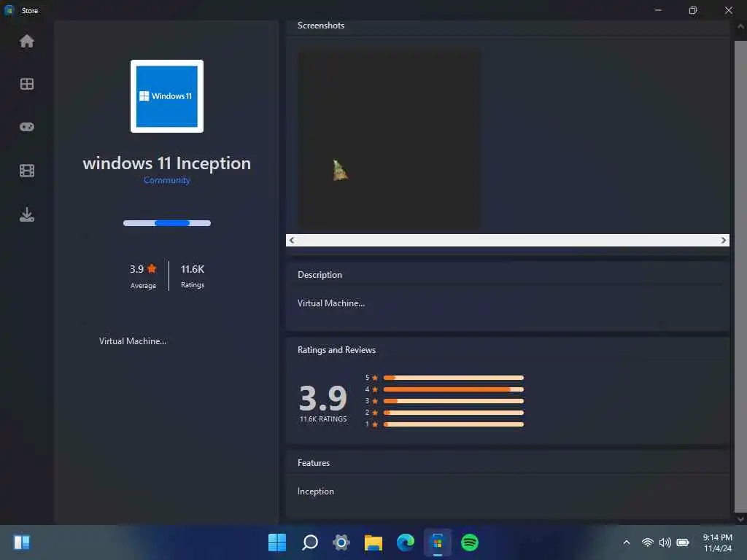The width and height of the screenshot is (747, 560).
Task: Click Virtual Machine description text
Action: coord(331,303)
